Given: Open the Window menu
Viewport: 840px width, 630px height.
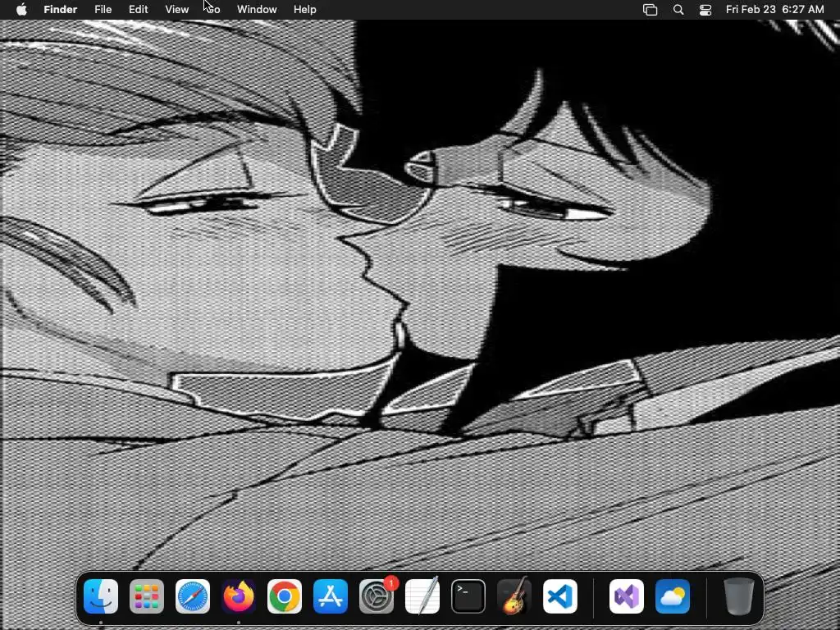Looking at the screenshot, I should [x=257, y=10].
